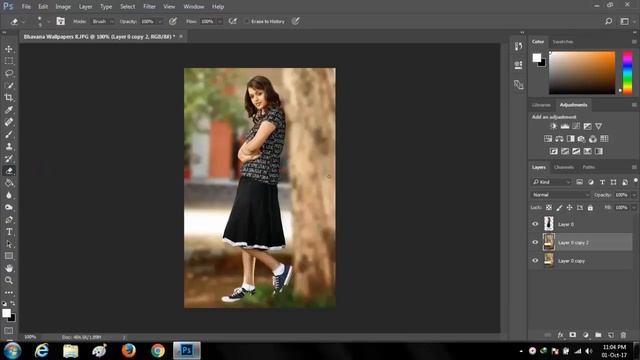Pick a color in the color field
Viewport: 640px width, 360px height.
582,73
